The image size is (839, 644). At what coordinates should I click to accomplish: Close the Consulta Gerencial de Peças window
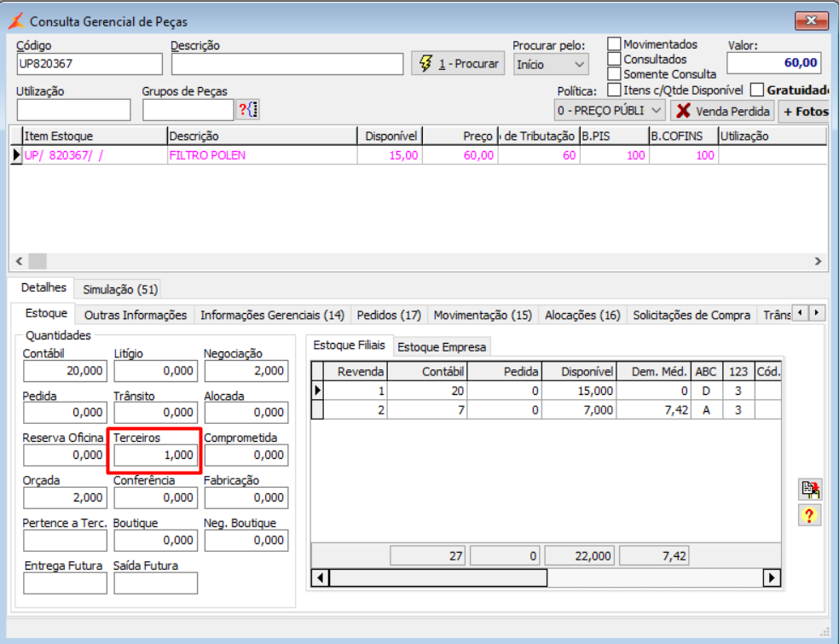tap(811, 20)
